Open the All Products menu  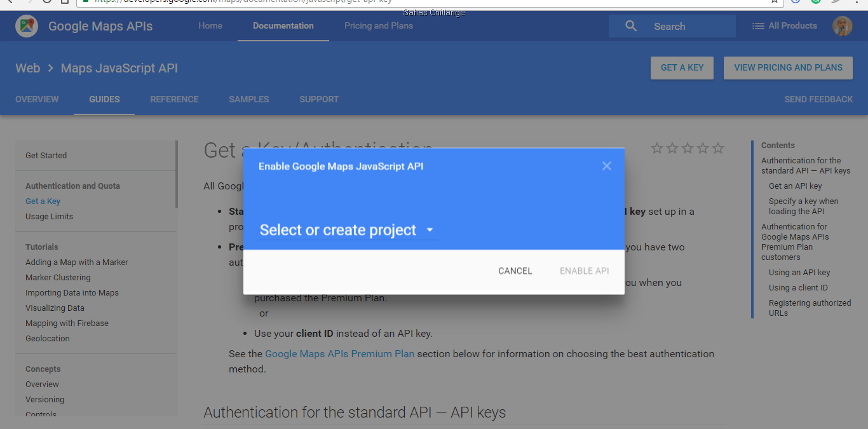785,26
